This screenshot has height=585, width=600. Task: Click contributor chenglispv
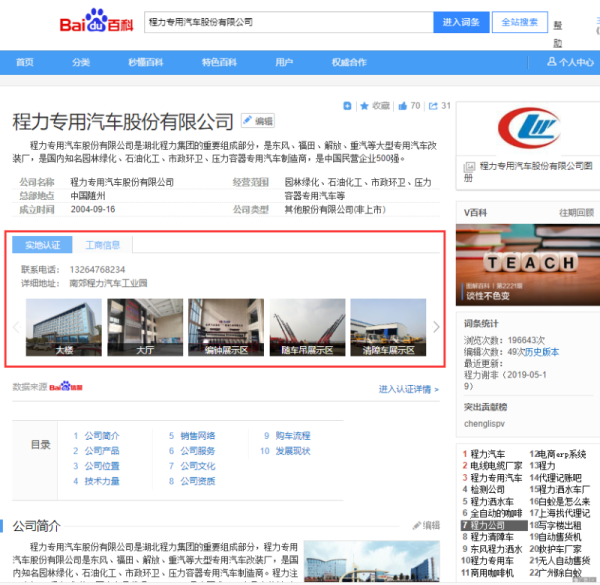click(x=484, y=424)
